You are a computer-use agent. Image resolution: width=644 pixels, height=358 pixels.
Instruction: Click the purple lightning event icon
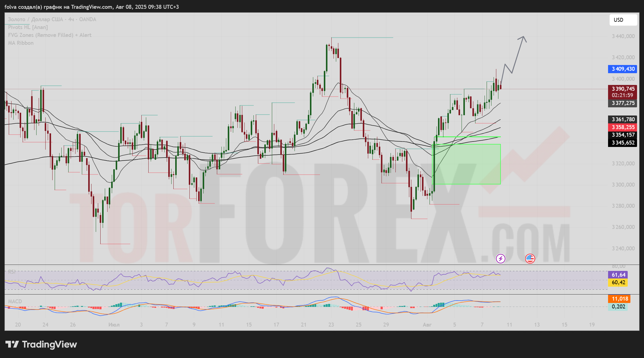pos(501,259)
